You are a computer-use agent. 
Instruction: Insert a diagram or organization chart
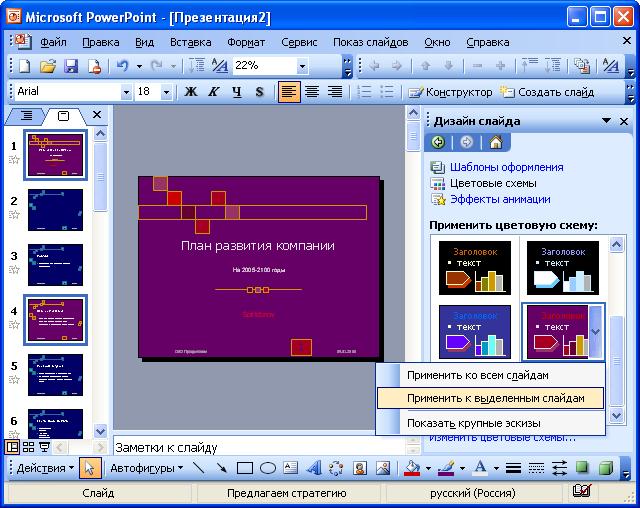point(336,468)
